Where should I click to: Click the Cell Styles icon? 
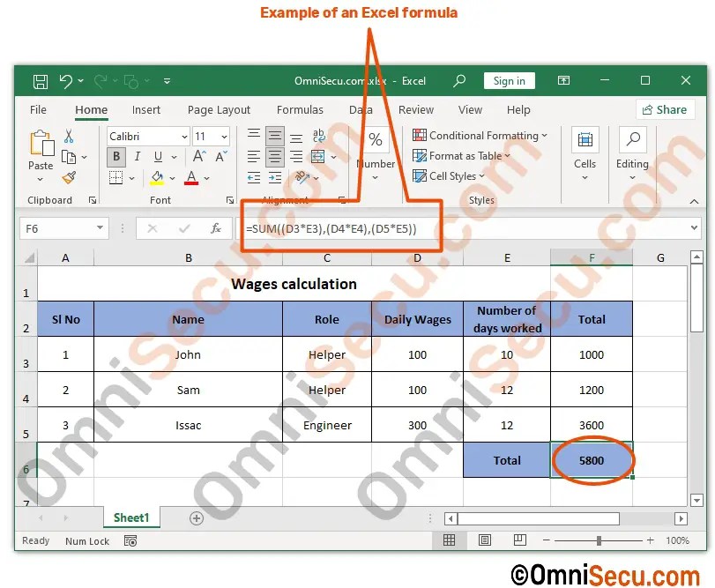coord(448,175)
